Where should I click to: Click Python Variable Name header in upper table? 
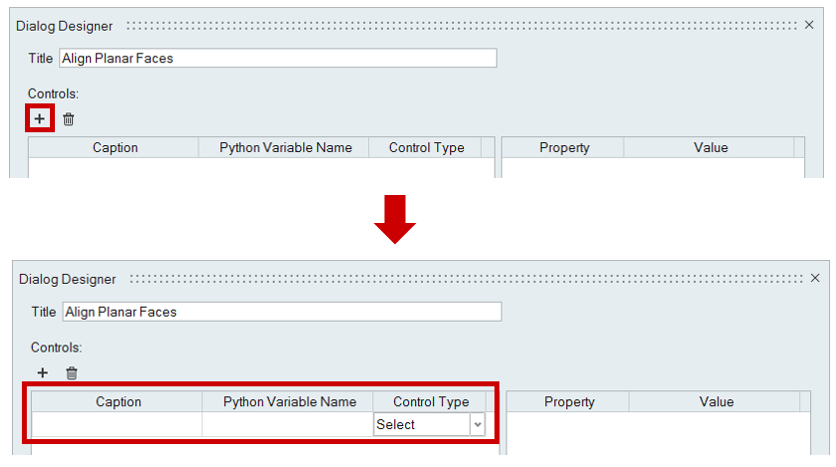pyautogui.click(x=285, y=148)
